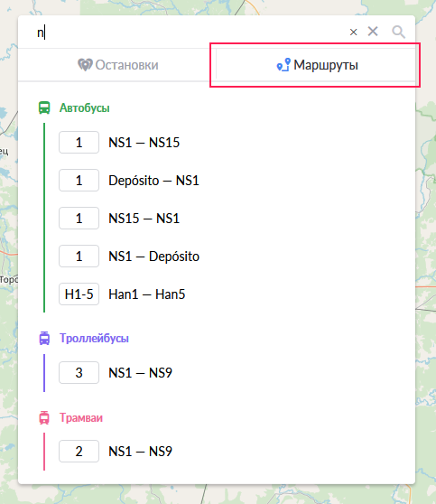Screen dimensions: 436x504
Task: Click the Троллейбусы section header
Action: pyautogui.click(x=94, y=338)
